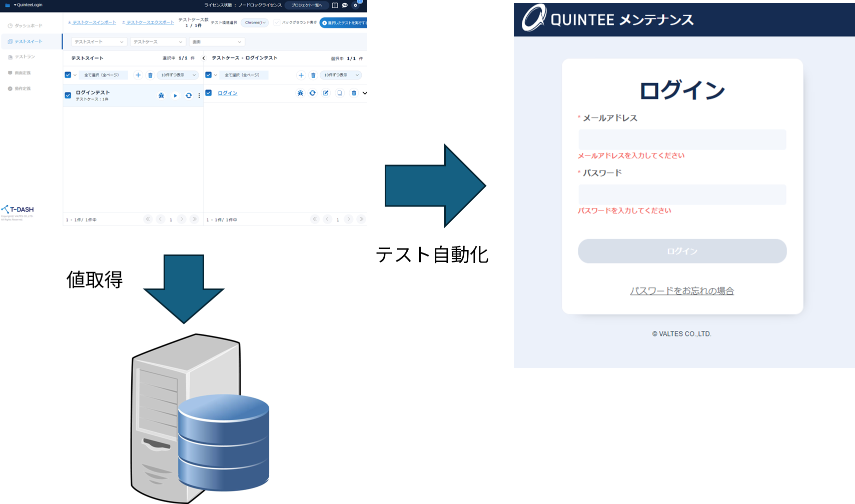Open the テストケース filter dropdown
Screen dimensions: 855x504
click(158, 42)
